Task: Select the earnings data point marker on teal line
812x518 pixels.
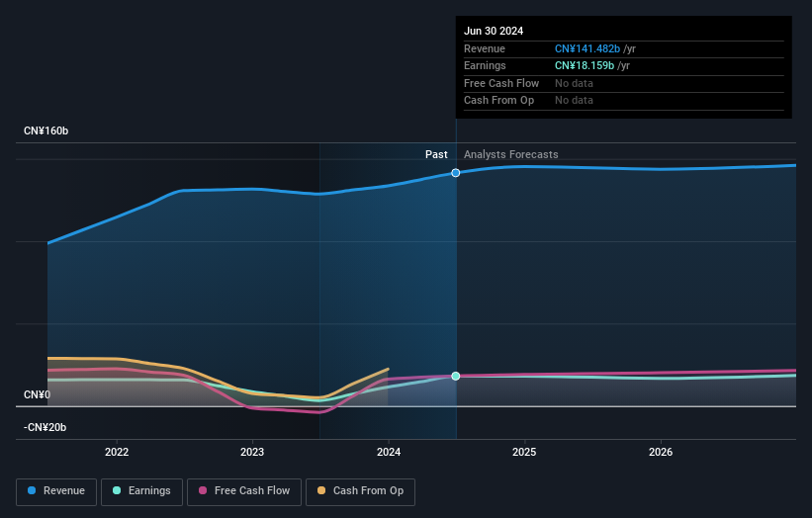Action: click(x=456, y=377)
